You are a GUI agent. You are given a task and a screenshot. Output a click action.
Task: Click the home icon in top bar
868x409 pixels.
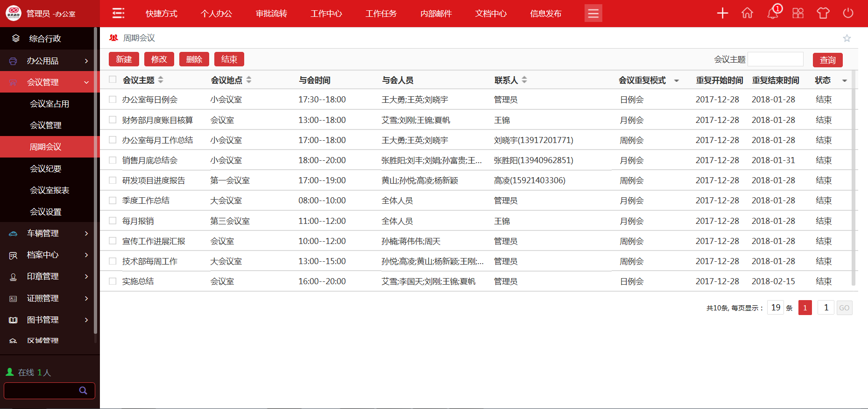tap(747, 13)
